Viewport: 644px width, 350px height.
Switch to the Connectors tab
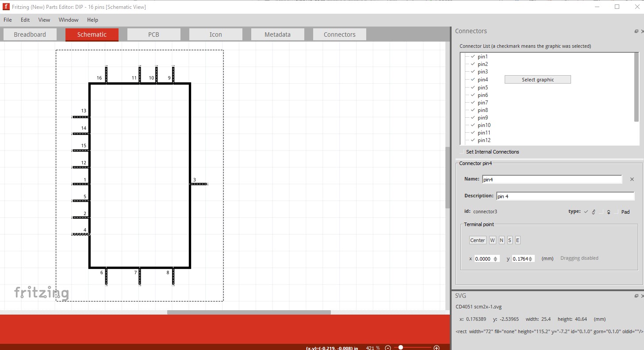coord(339,34)
